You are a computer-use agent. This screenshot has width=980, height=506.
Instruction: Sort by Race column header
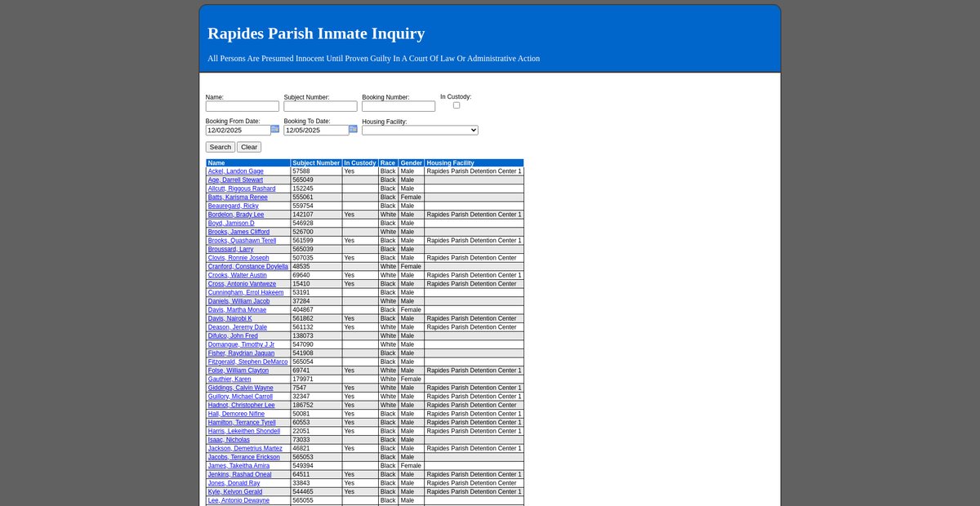(388, 163)
